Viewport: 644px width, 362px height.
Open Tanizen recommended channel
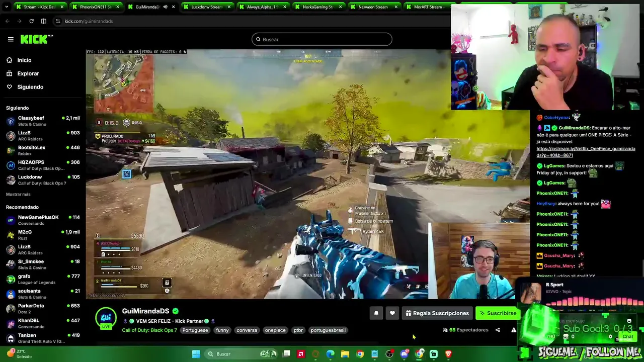pyautogui.click(x=43, y=338)
